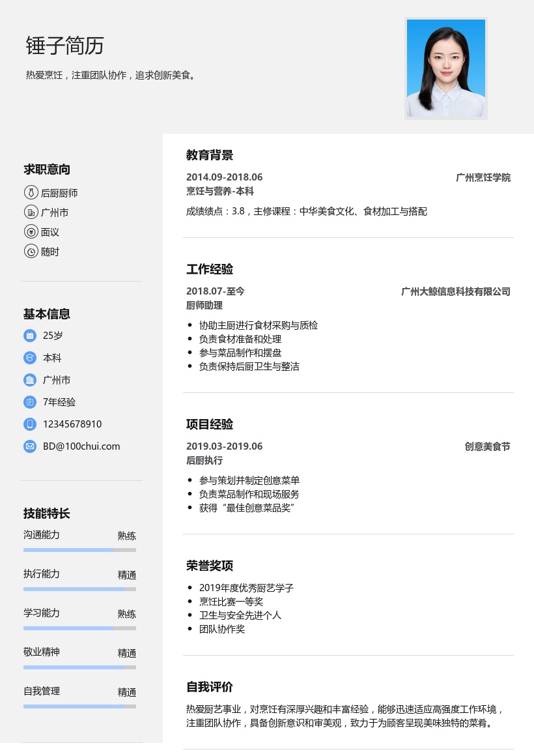Screen dimensions: 534x756
Task: Click the 沟通能力 skill progress bar
Action: (79, 550)
